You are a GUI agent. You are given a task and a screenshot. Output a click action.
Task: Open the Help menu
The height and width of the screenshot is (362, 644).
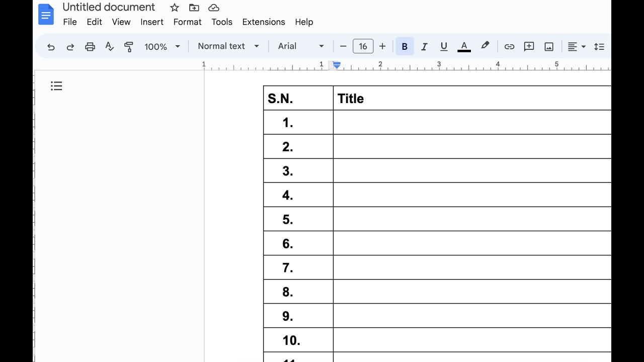(x=304, y=22)
